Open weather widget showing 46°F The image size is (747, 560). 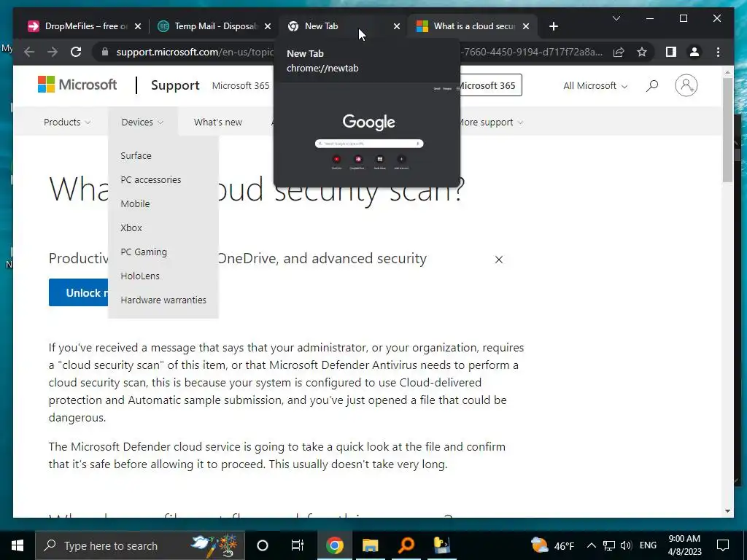pyautogui.click(x=553, y=545)
